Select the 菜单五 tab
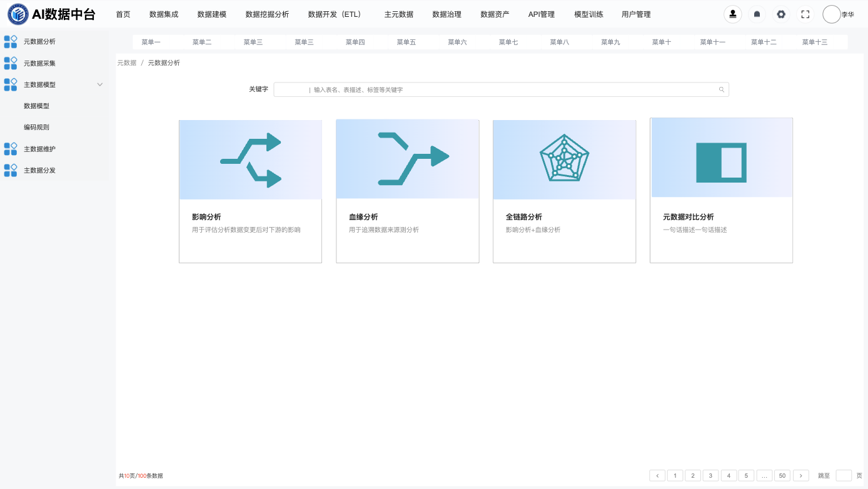 point(406,43)
